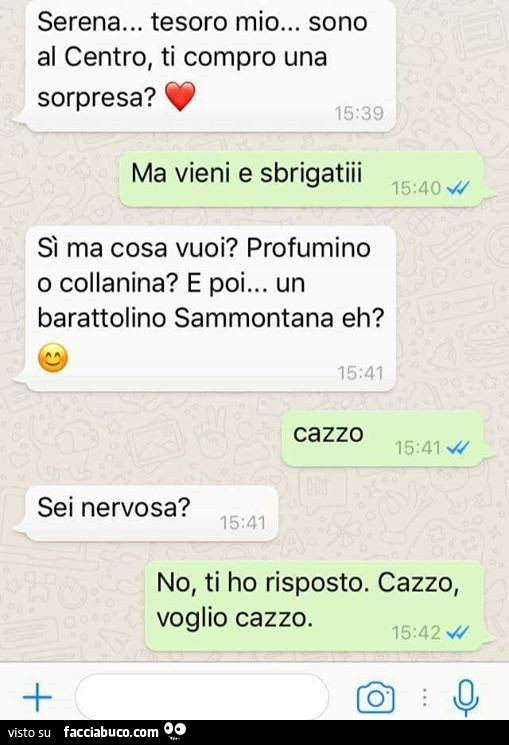Tap the smiling face emoji
This screenshot has height=745, width=509.
[x=53, y=357]
